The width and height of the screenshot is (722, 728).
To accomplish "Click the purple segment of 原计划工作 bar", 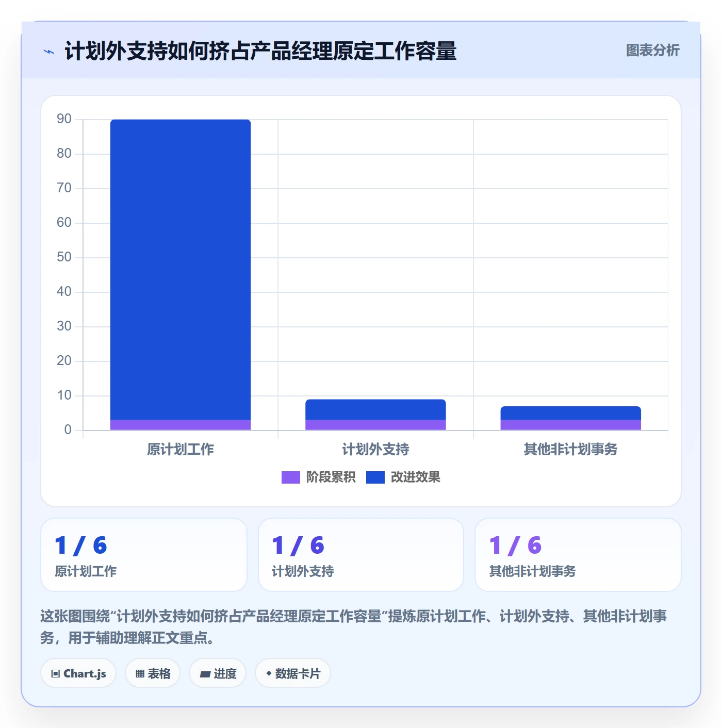I will click(180, 425).
